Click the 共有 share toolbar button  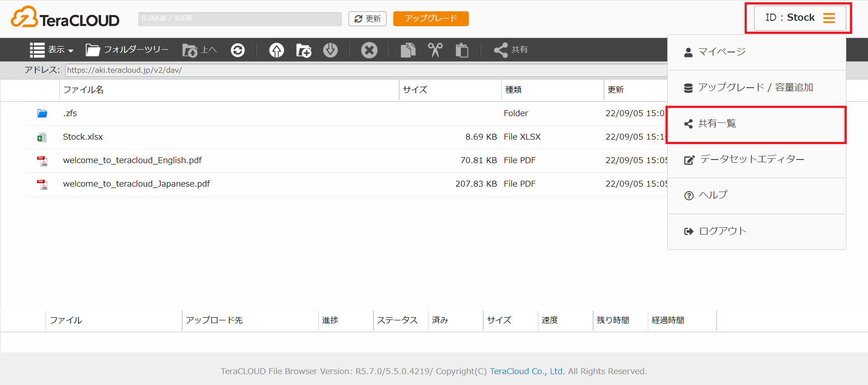pyautogui.click(x=510, y=50)
